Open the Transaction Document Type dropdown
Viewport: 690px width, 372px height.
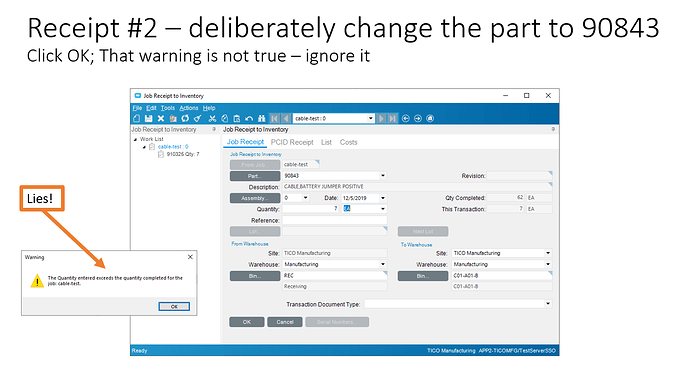(x=548, y=304)
